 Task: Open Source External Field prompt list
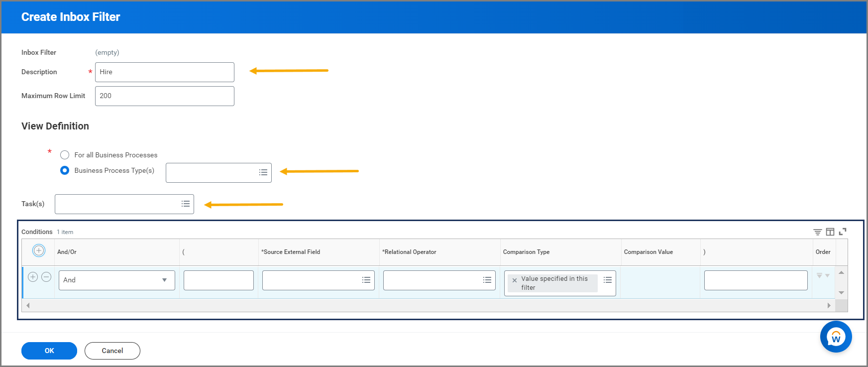tap(366, 280)
